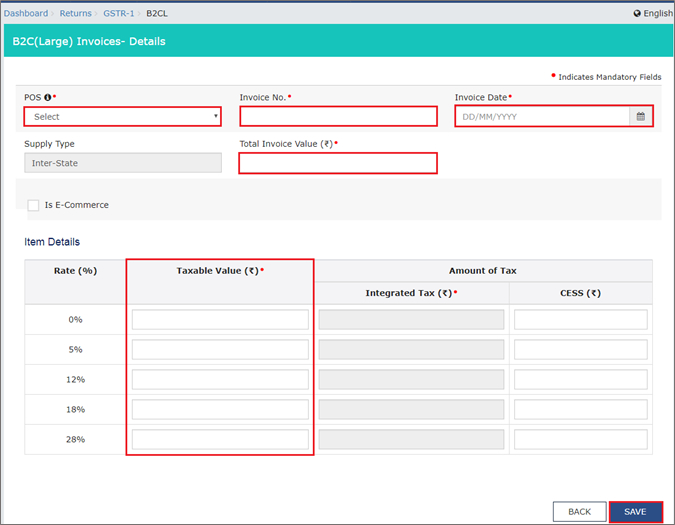
Task: Click the Indicates Mandatory Fields note
Action: [x=610, y=77]
